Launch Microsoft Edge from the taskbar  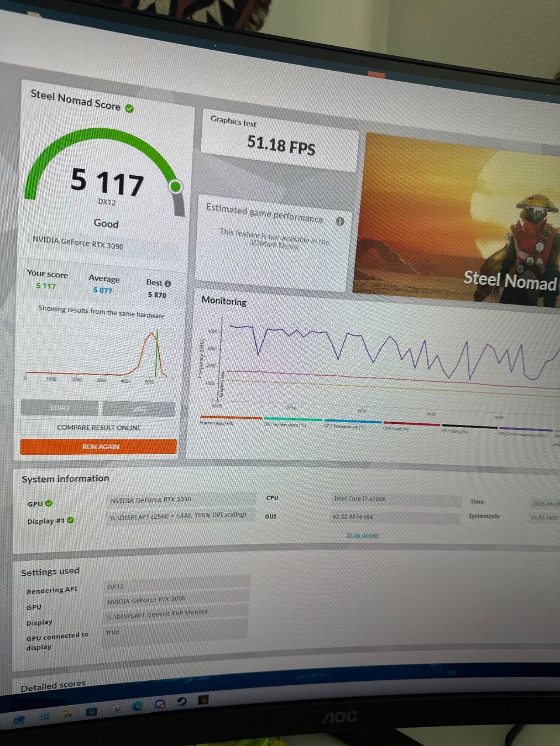click(x=137, y=706)
